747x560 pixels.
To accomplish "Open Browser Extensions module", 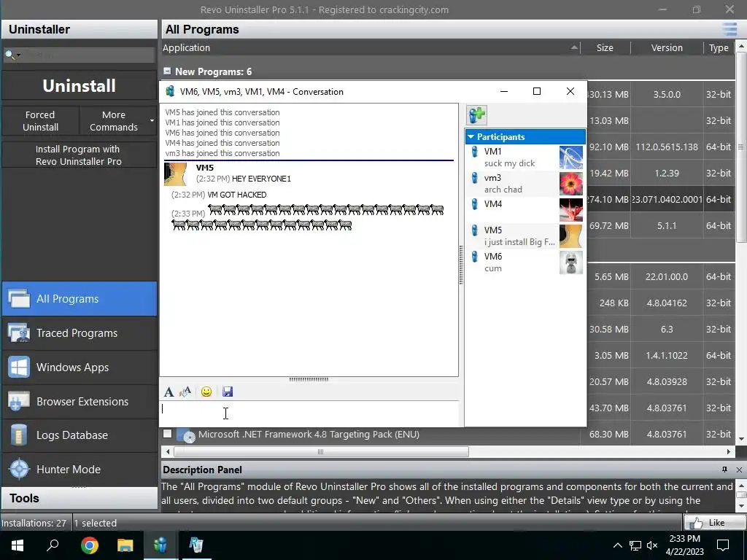I will click(79, 402).
